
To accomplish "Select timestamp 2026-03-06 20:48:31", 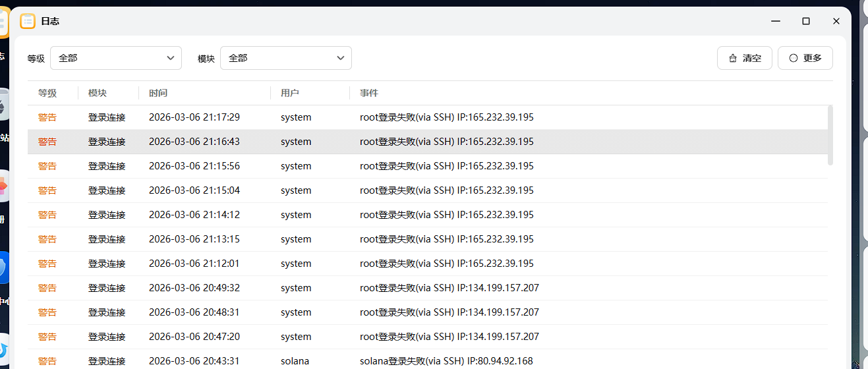I will tap(194, 312).
